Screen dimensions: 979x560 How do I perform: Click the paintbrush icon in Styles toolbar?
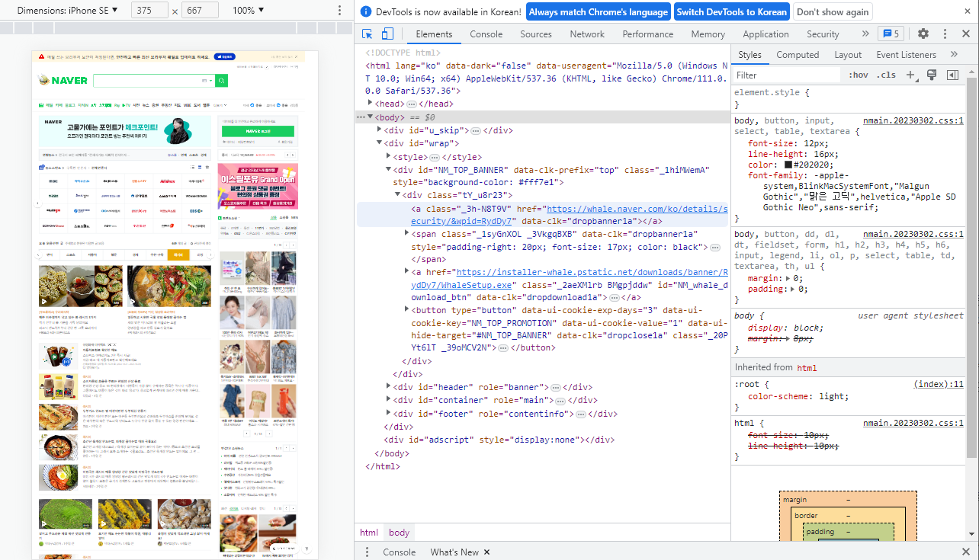click(x=931, y=75)
